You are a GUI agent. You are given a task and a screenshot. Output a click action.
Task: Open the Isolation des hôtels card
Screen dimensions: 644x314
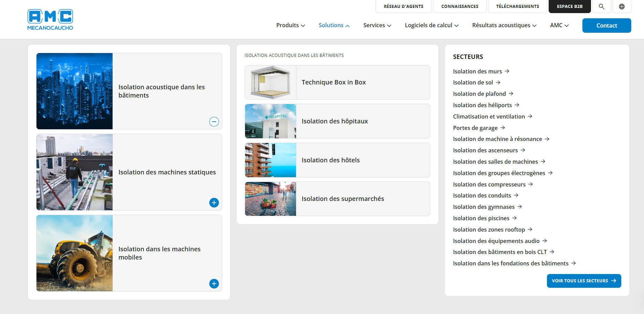click(337, 160)
